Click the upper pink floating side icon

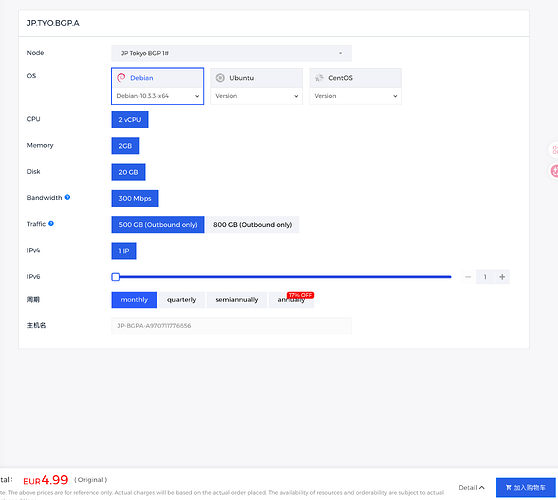point(554,150)
